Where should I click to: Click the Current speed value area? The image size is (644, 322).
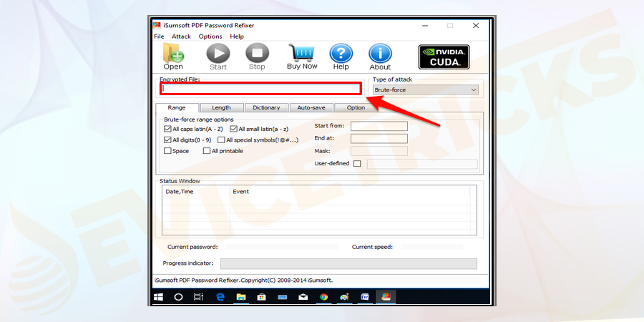pos(431,247)
